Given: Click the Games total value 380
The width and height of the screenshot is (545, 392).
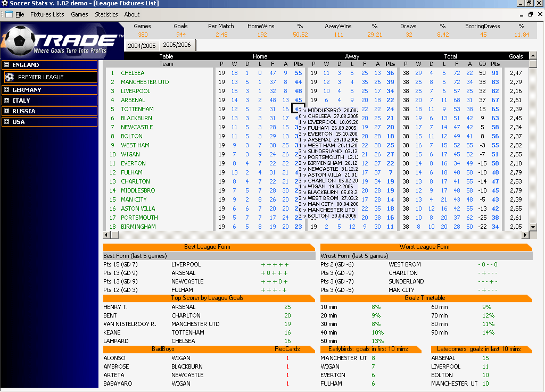Looking at the screenshot, I should pos(143,35).
